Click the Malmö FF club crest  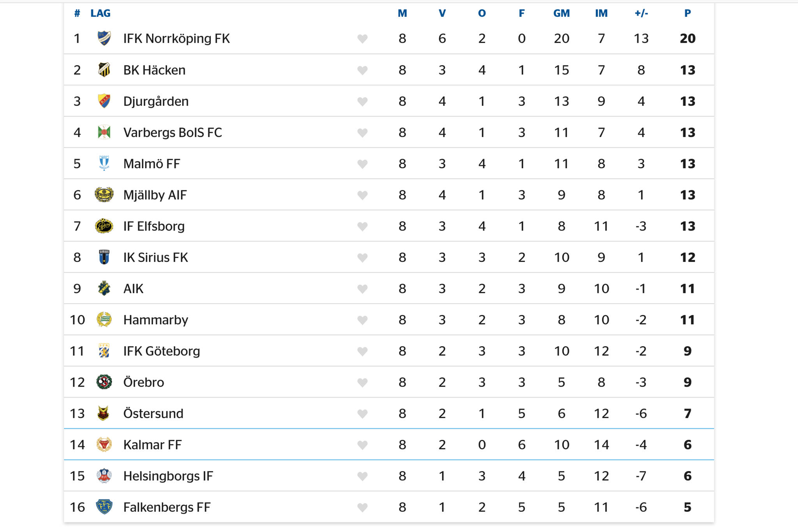104,163
